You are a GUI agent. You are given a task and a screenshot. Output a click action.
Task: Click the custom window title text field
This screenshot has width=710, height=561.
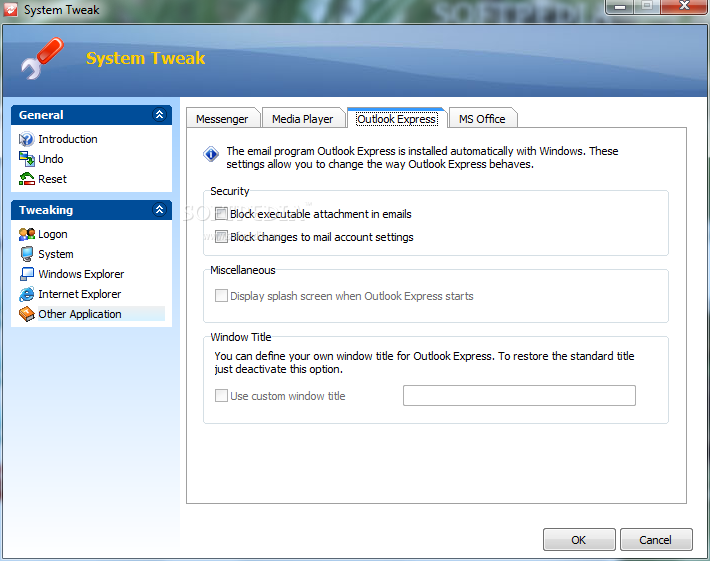[x=519, y=395]
